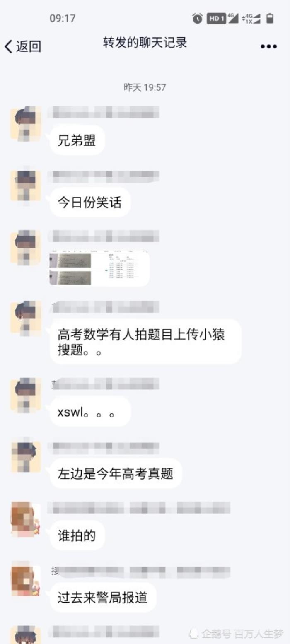
Task: Tap the battery status icon
Action: coord(270,18)
